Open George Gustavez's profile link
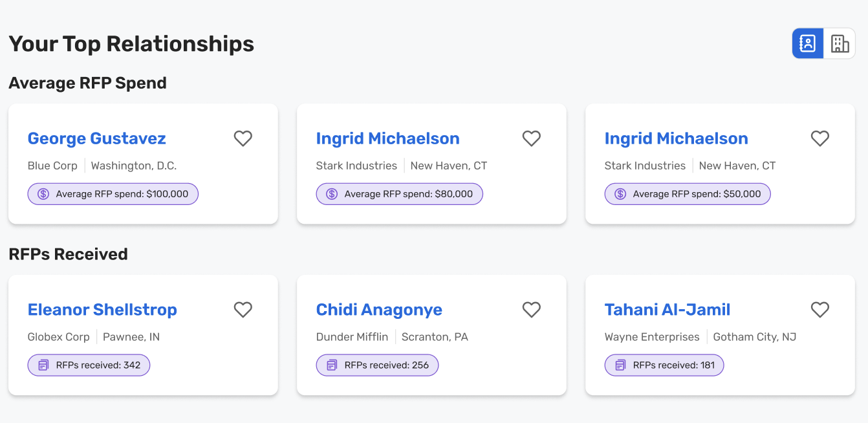This screenshot has width=868, height=423. point(96,138)
